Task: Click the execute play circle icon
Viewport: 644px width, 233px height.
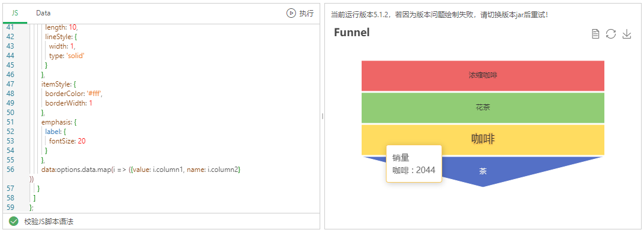Action: [x=291, y=13]
